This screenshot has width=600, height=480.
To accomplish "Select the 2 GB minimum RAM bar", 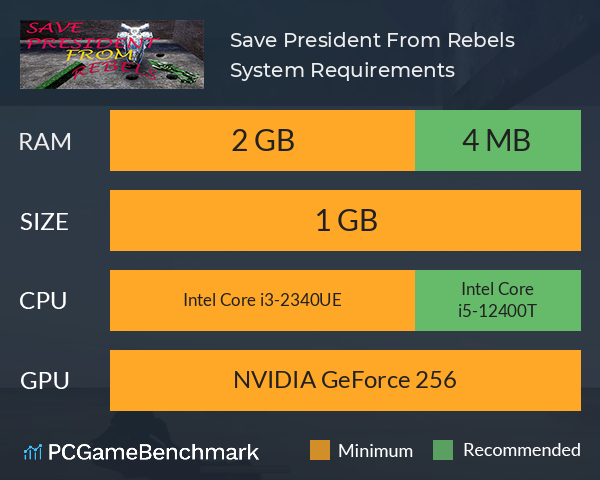I will click(262, 140).
